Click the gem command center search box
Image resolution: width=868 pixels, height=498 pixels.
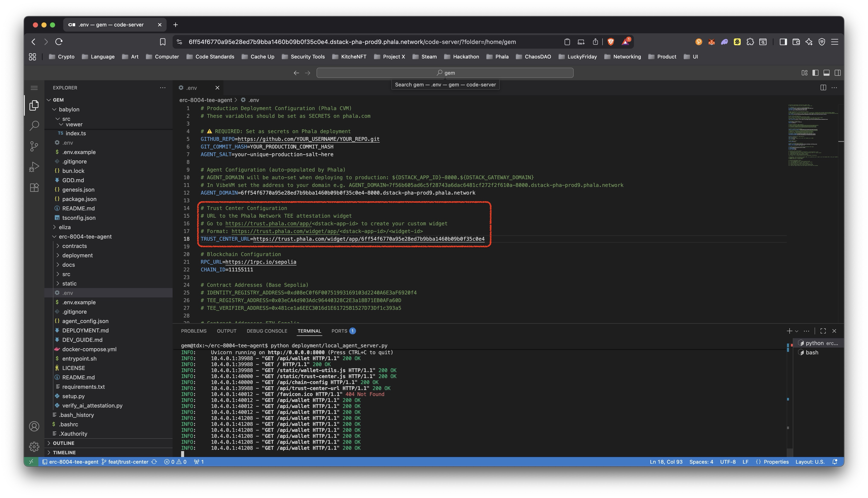445,73
